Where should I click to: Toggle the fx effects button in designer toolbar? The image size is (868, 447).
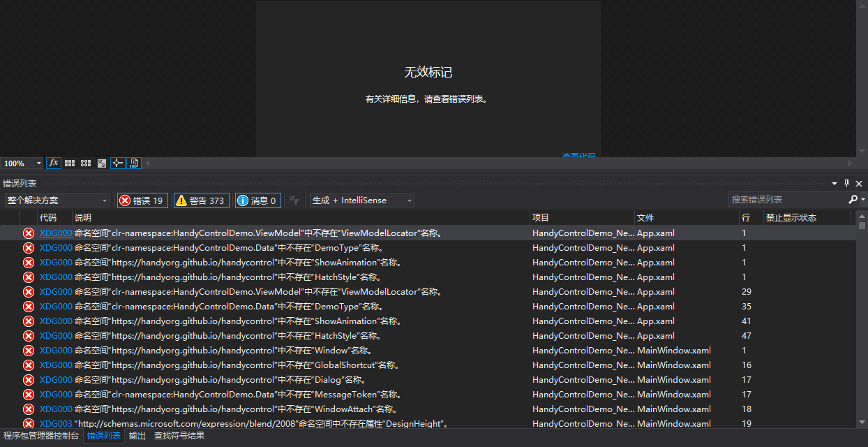point(54,163)
